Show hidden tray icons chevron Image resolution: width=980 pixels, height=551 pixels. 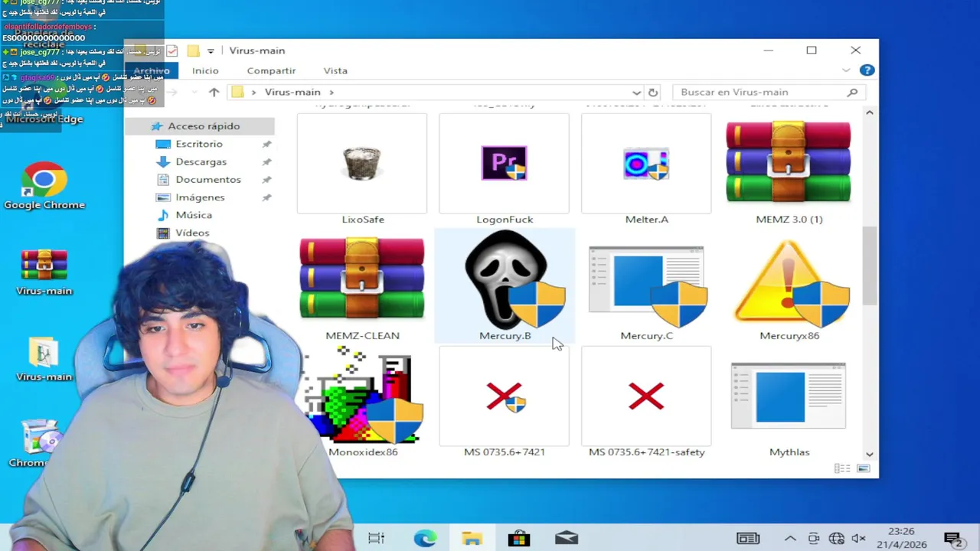click(790, 539)
